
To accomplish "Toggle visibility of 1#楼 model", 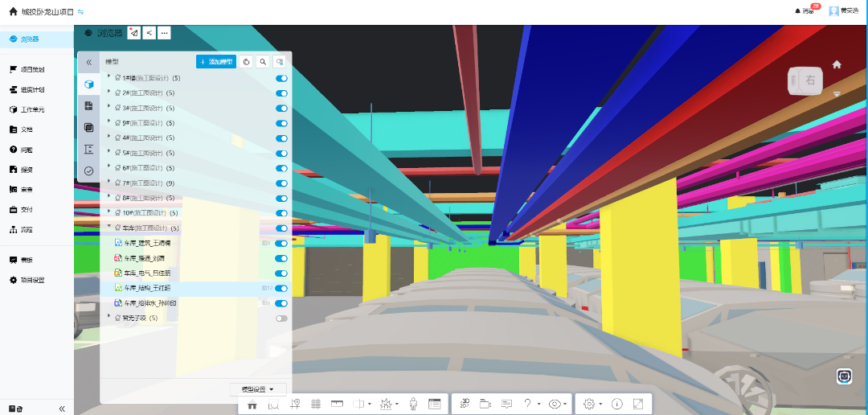I will 281,78.
